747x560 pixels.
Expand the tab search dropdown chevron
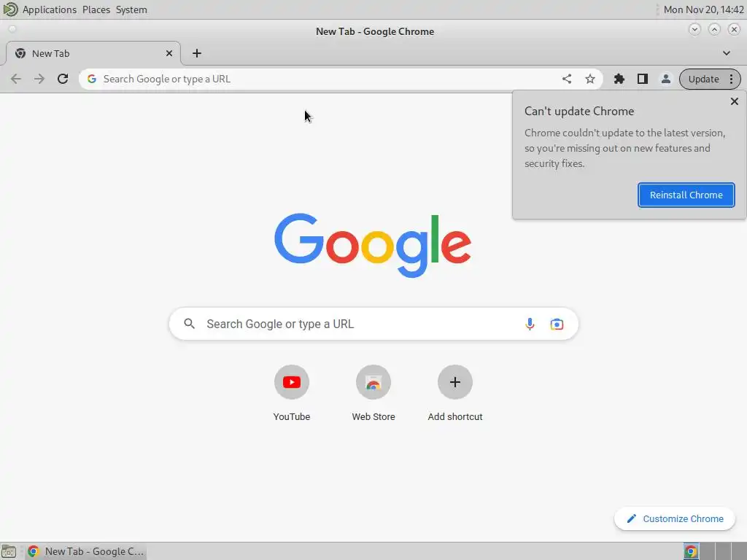point(726,53)
